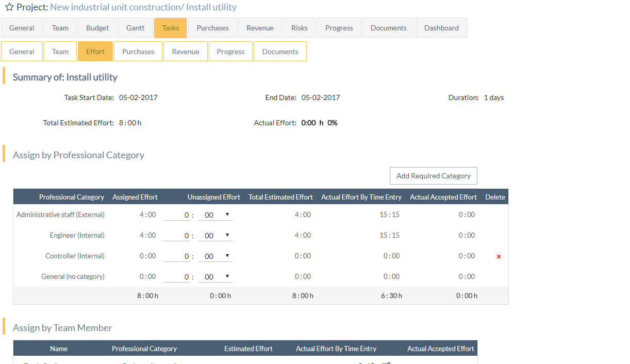Switch to the Gantt tab
This screenshot has width=630, height=364.
[x=135, y=27]
